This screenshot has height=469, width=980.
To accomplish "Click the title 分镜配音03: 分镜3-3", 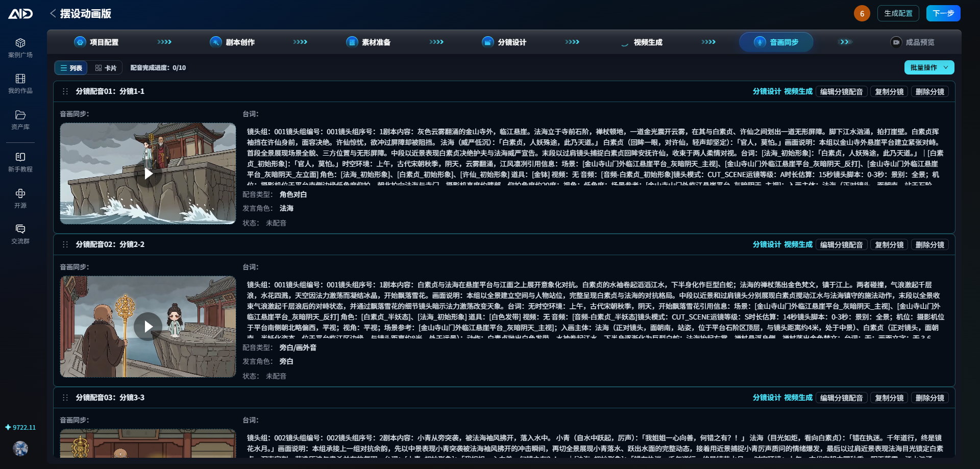I will point(110,398).
